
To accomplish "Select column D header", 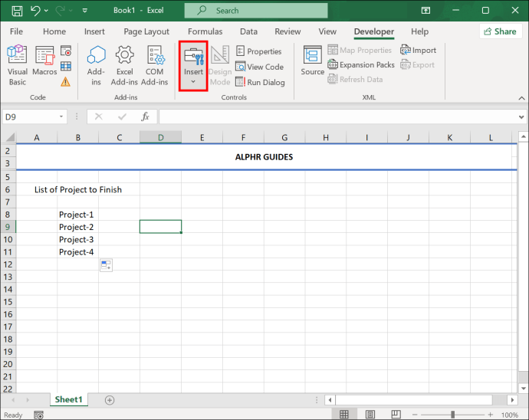I will [x=160, y=137].
